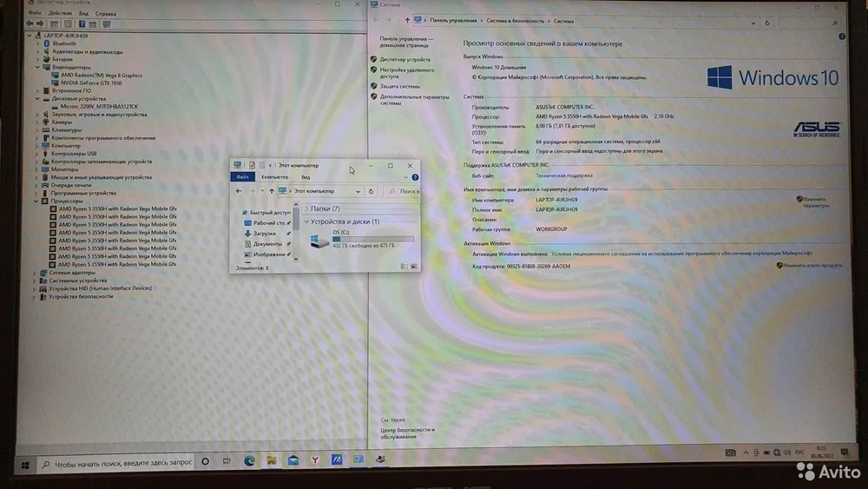868x489 pixels.
Task: Open Вид ribbon tab in Explorer
Action: (x=306, y=177)
